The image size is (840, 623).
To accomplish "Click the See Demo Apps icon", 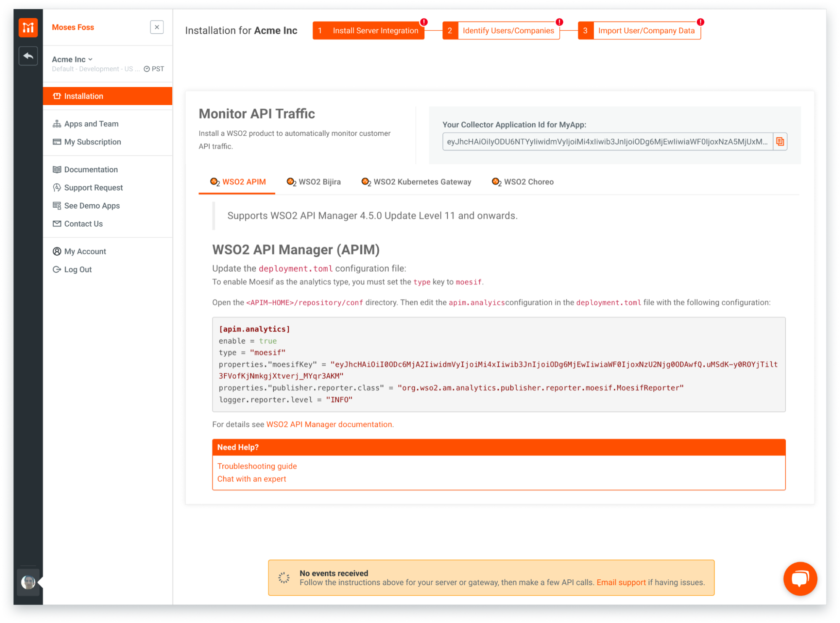I will (57, 205).
